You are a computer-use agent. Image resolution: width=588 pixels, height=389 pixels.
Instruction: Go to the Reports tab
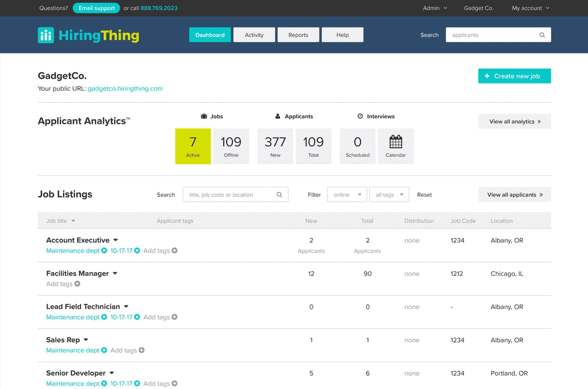(298, 35)
